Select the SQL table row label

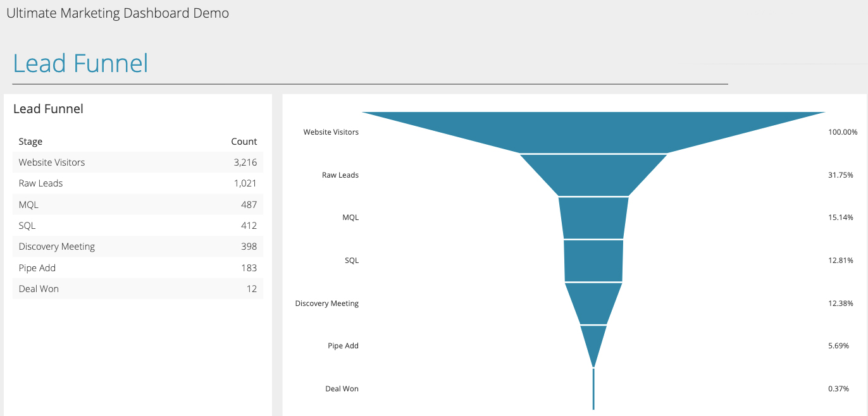point(27,226)
